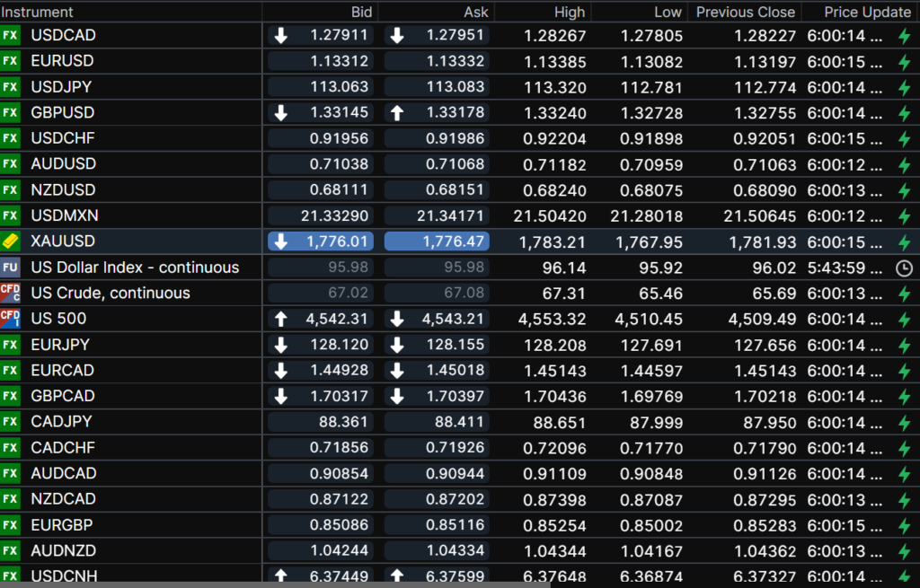Select the GBPUSD instrument row
The width and height of the screenshot is (920, 588).
click(x=63, y=113)
